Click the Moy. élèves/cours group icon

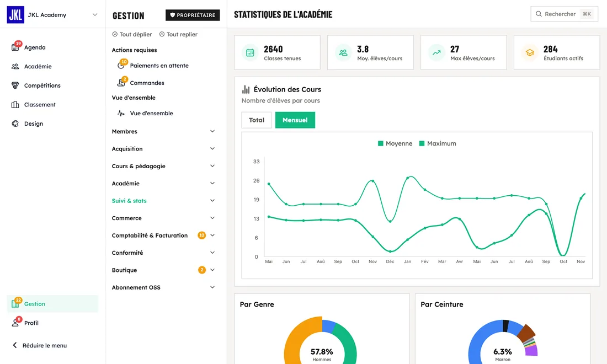coord(343,52)
